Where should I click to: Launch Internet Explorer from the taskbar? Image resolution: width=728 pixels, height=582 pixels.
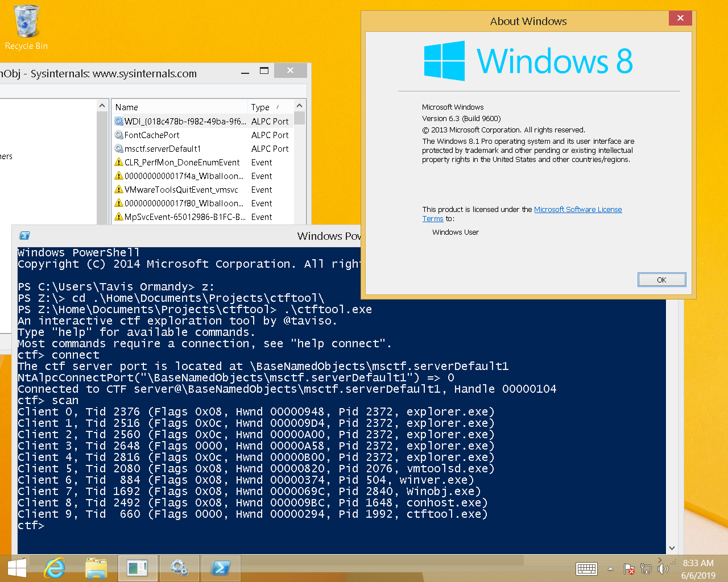55,568
